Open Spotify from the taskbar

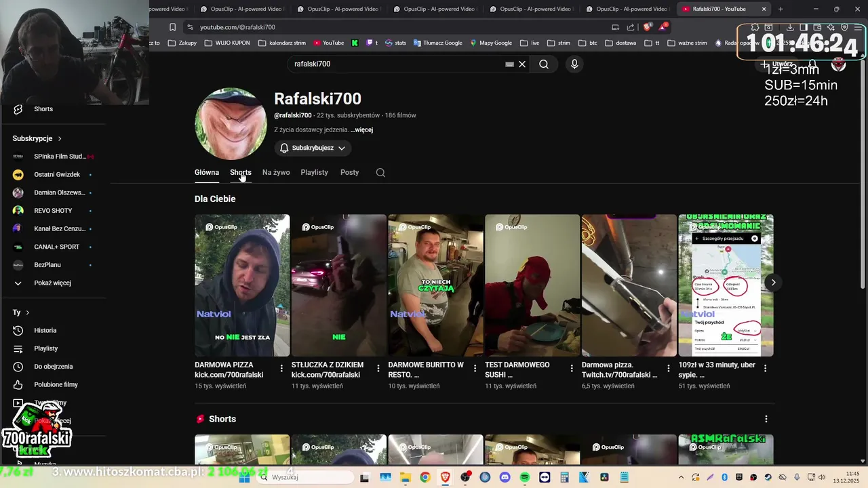click(525, 477)
